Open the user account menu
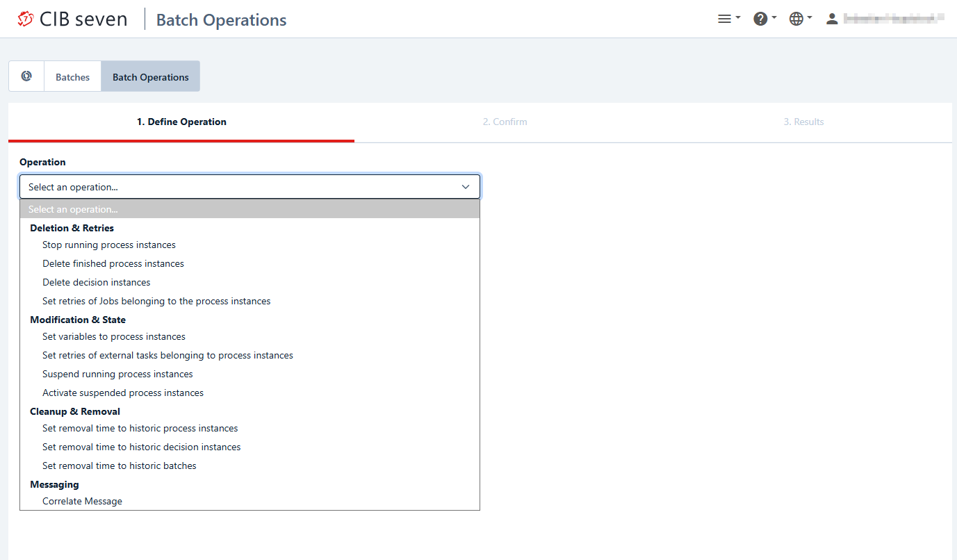The width and height of the screenshot is (957, 560). click(884, 19)
